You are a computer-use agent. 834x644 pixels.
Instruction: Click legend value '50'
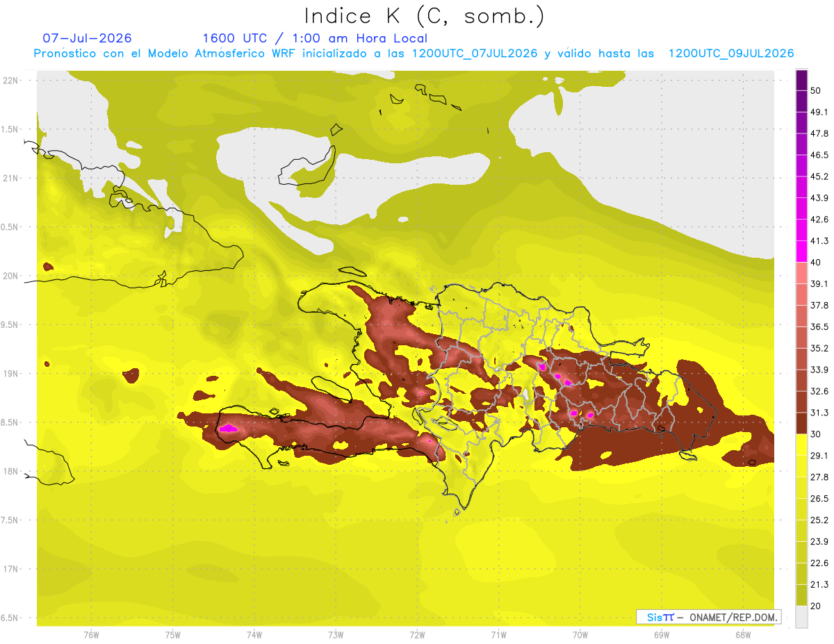(x=817, y=91)
